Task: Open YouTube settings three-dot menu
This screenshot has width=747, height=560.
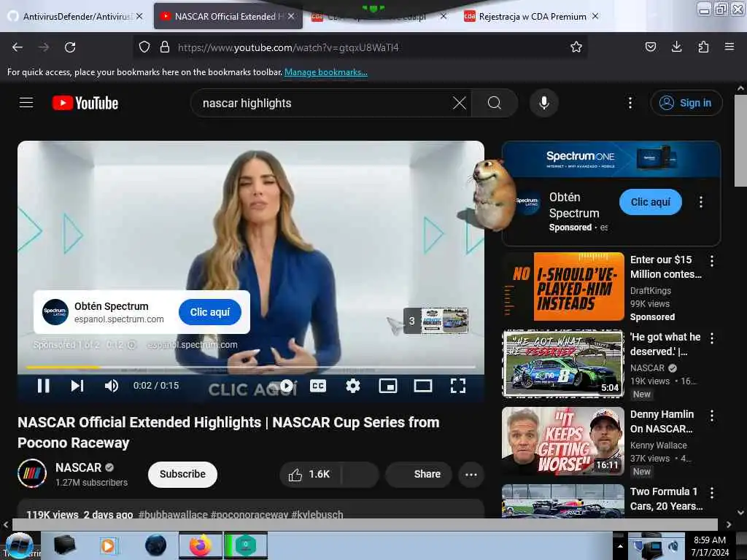Action: point(630,103)
